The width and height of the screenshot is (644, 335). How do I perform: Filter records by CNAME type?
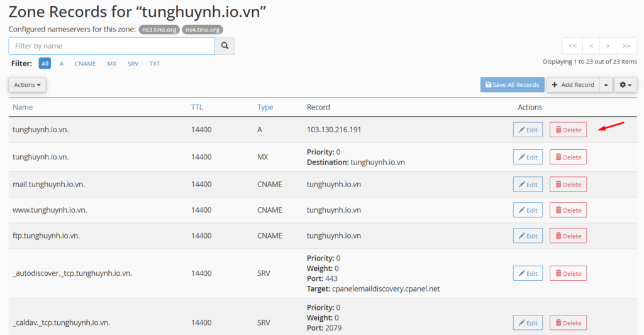coord(85,64)
